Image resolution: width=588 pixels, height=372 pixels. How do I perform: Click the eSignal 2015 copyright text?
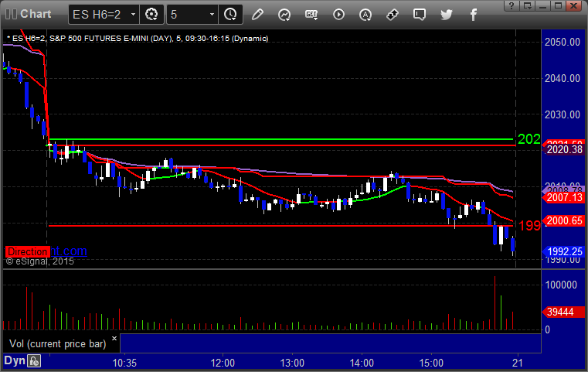tap(39, 261)
